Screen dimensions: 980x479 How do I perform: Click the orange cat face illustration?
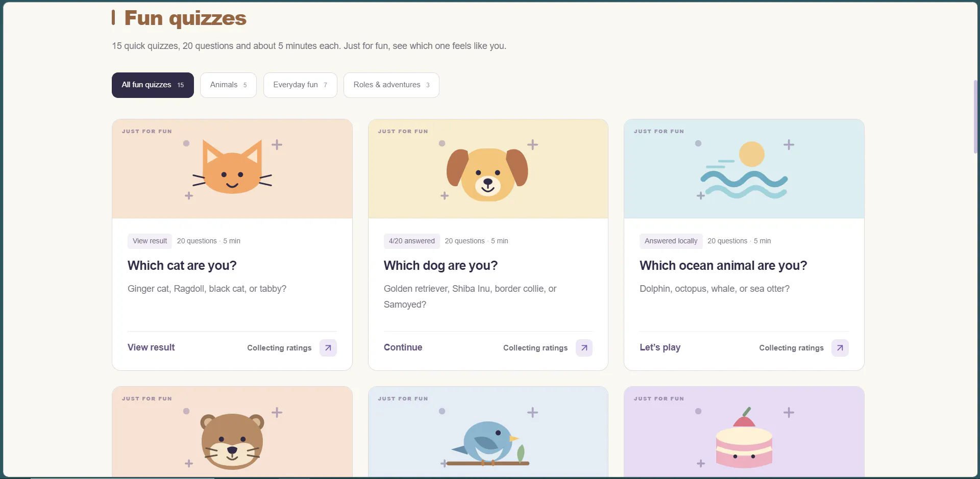232,167
